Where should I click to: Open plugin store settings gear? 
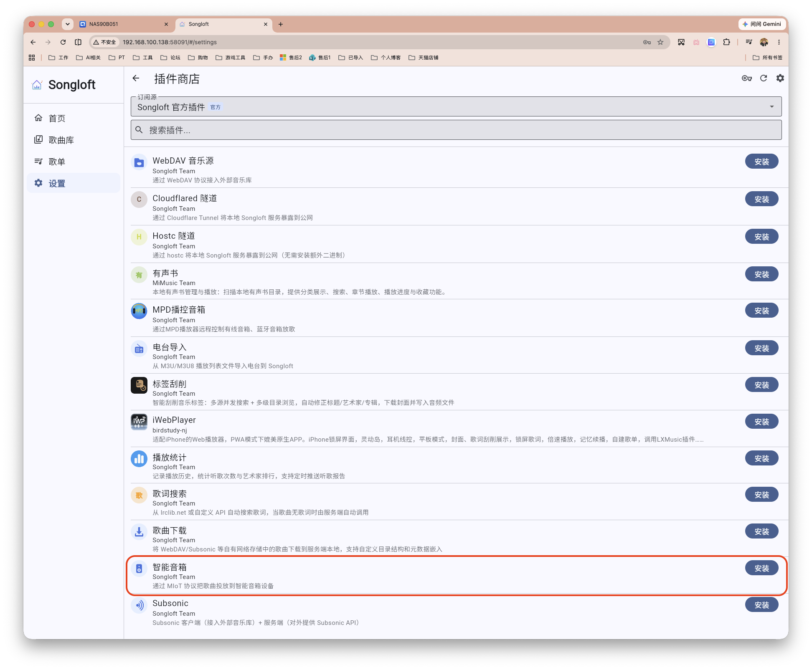780,78
